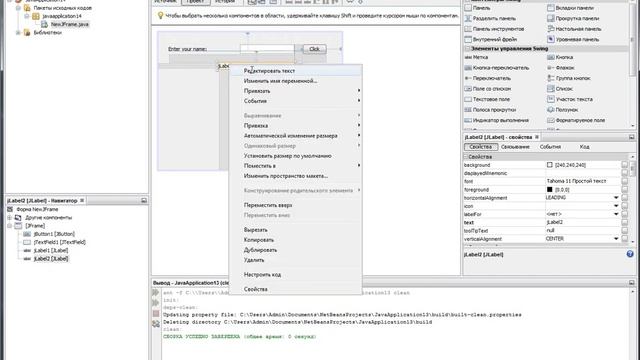Open verticalAlignment dropdown in properties

tap(616, 239)
